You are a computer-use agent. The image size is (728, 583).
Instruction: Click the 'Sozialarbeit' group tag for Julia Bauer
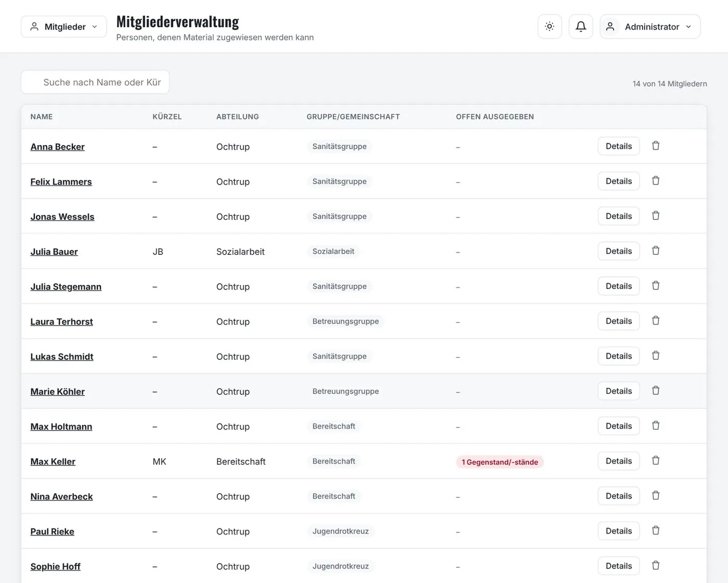pos(333,251)
